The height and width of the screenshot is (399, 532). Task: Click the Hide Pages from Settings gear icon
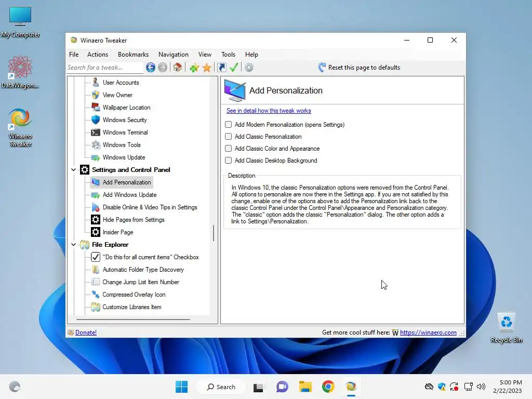click(x=96, y=220)
